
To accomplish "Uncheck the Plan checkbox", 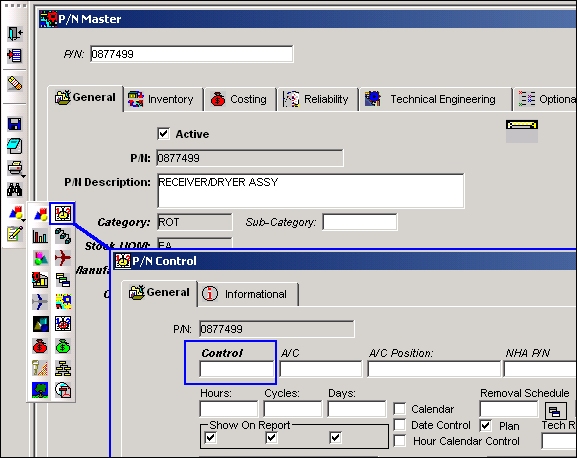I will pos(485,426).
